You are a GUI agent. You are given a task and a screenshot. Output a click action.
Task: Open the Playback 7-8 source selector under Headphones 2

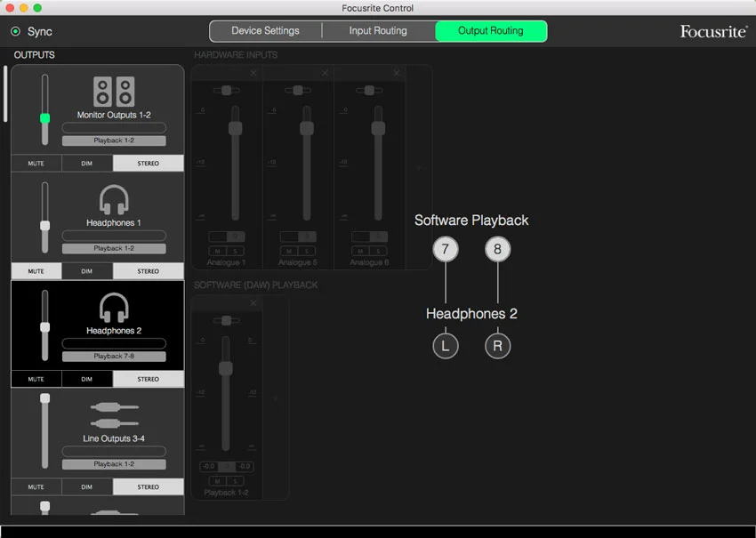(114, 357)
